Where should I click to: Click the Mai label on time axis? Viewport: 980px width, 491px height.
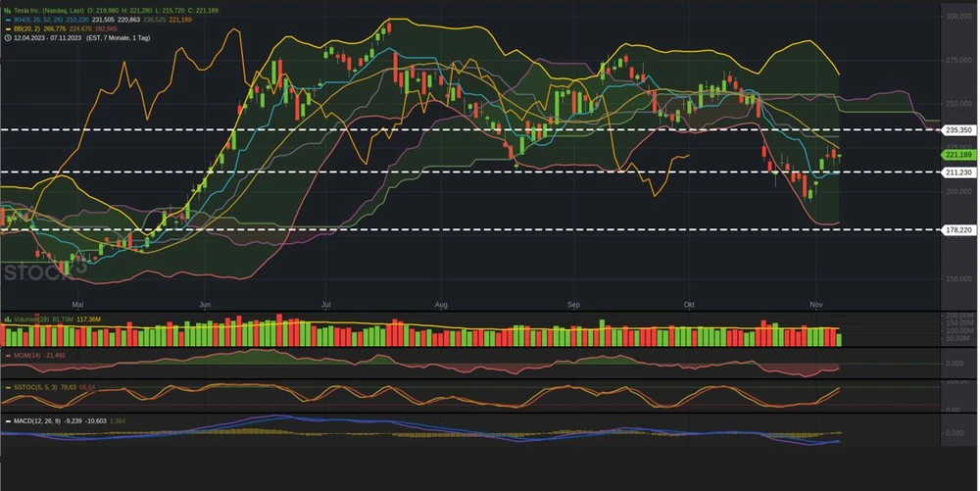[77, 305]
